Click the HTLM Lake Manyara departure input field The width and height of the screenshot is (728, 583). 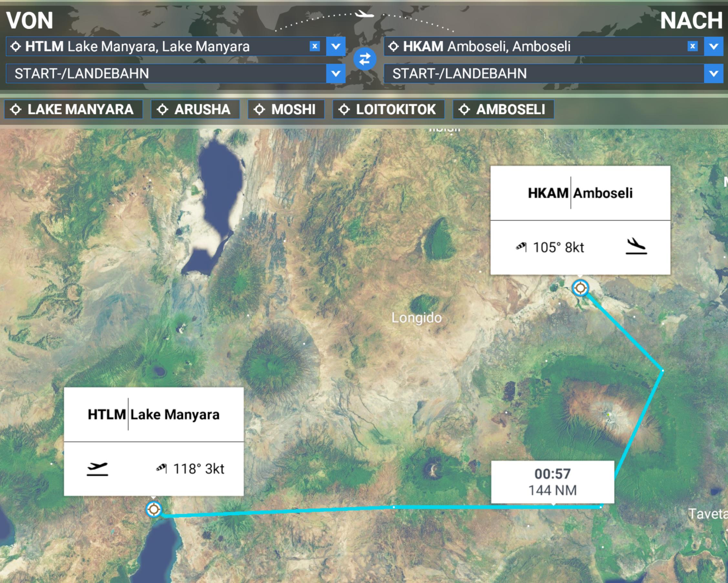click(158, 46)
